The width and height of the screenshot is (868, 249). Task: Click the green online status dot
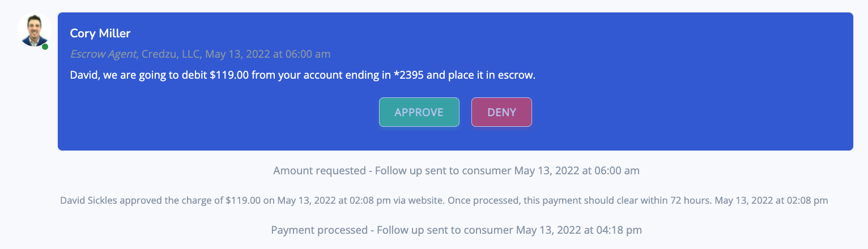[x=45, y=46]
